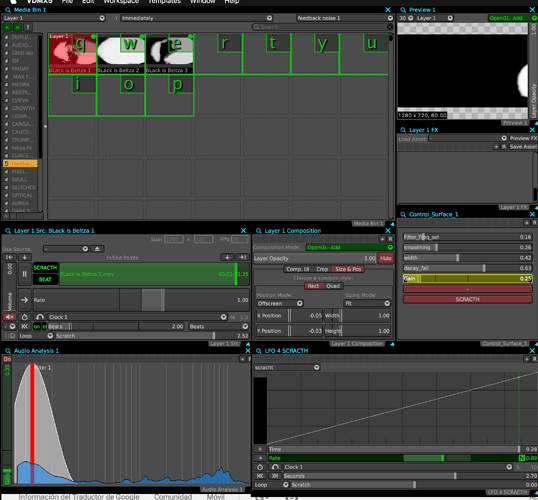This screenshot has height=500, width=538.
Task: Open the feedback noise 1 dropdown
Action: pos(344,18)
